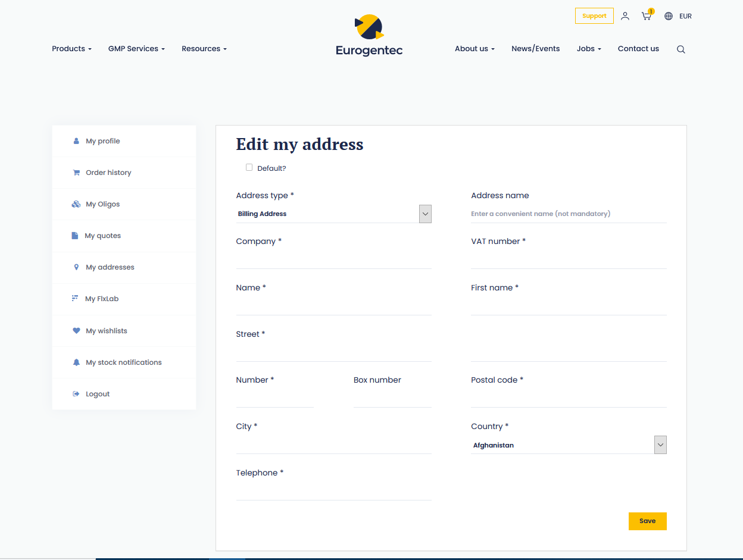Focus the Telephone input field

click(333, 491)
